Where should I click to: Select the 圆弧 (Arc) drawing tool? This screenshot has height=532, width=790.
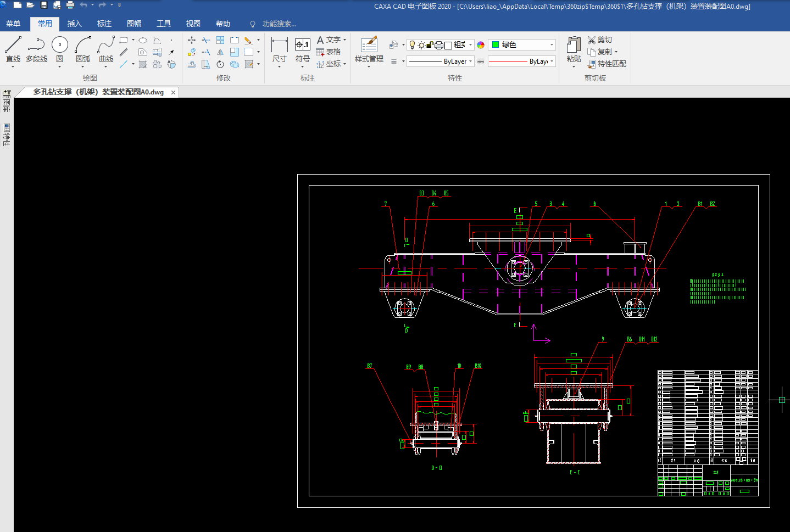click(83, 49)
